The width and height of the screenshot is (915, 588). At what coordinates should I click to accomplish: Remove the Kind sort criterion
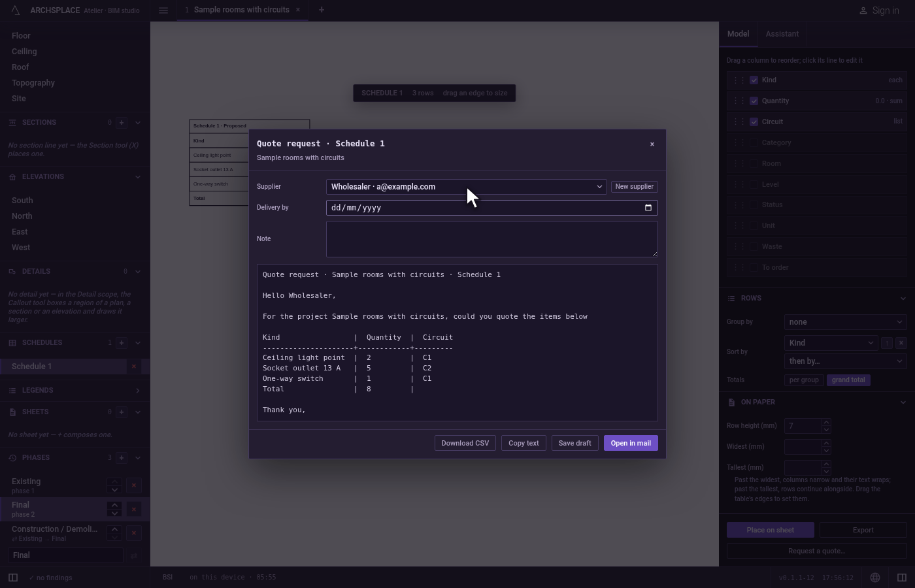point(901,343)
